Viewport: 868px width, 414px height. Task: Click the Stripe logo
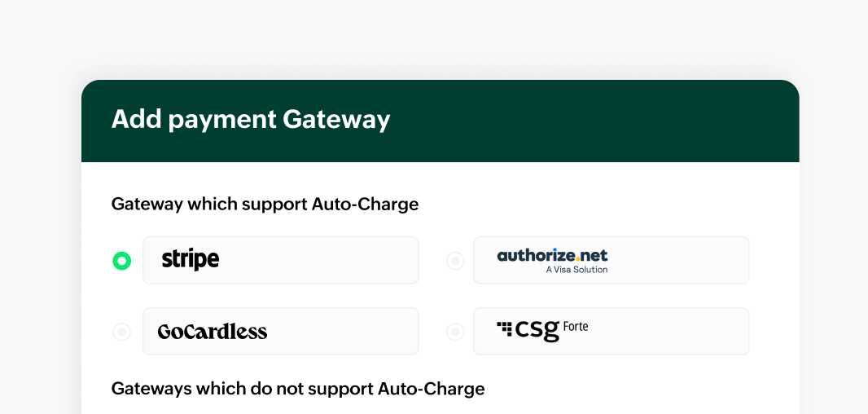[x=191, y=260]
